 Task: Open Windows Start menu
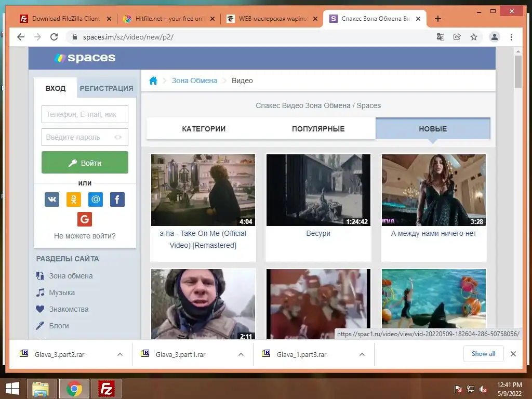12,389
